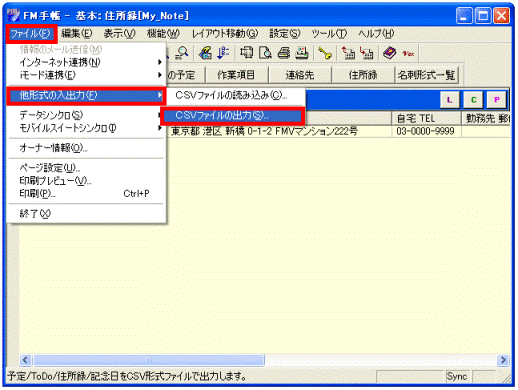Viewport: 518px width, 390px height.
Task: Open the レイアウト移動(G) menu
Action: (225, 34)
